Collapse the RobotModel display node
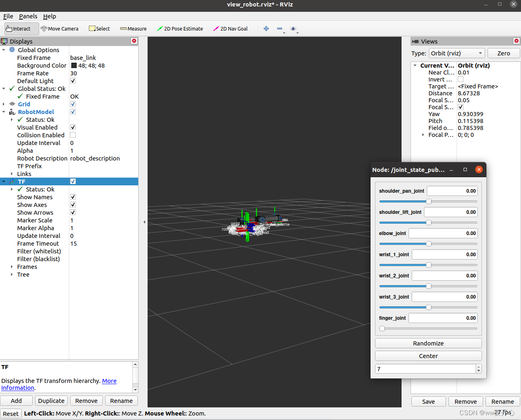521x420 pixels. pyautogui.click(x=4, y=112)
